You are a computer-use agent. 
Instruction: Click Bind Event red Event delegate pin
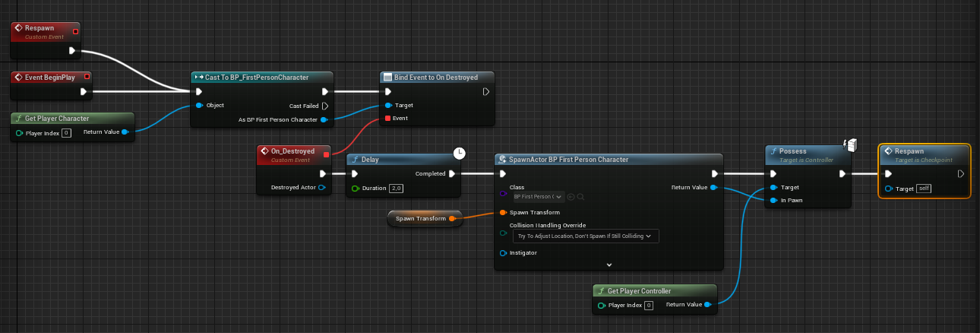(x=388, y=119)
